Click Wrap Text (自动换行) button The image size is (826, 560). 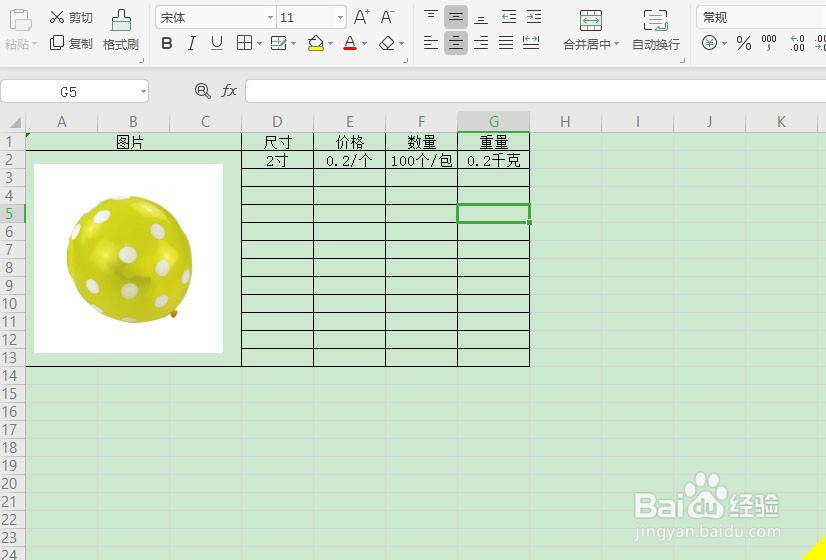(656, 30)
